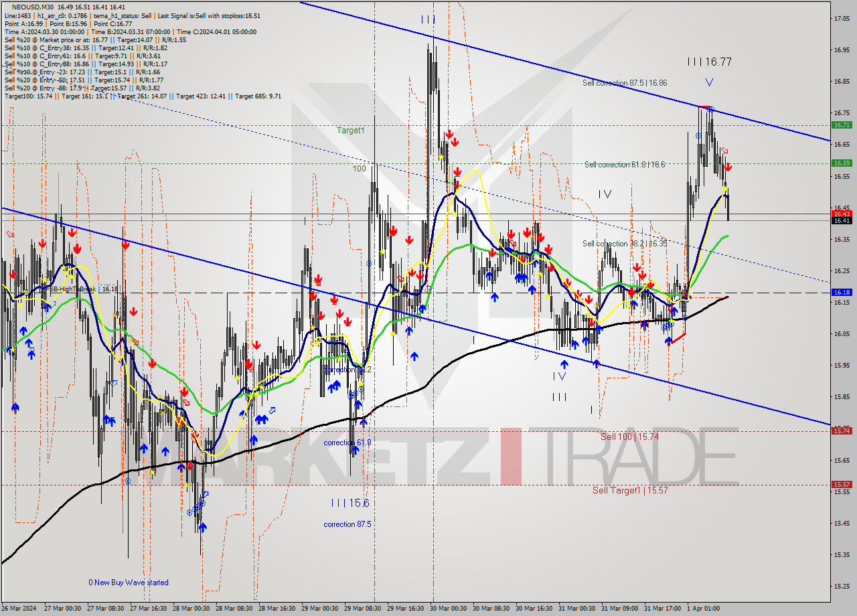Click '0 New Buy Wave started' label

[x=129, y=583]
